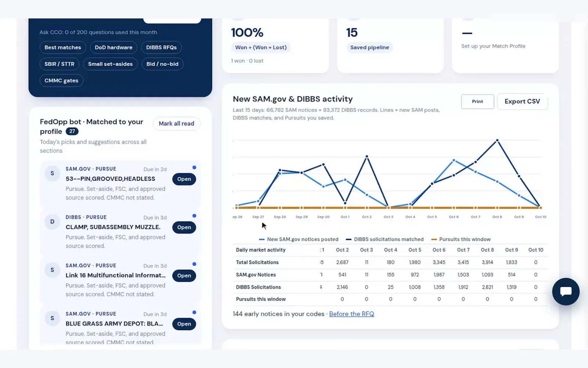The height and width of the screenshot is (368, 588).
Task: Click the S avatar for 53--PIN,GROOVED,HEADLESS
Action: click(52, 173)
